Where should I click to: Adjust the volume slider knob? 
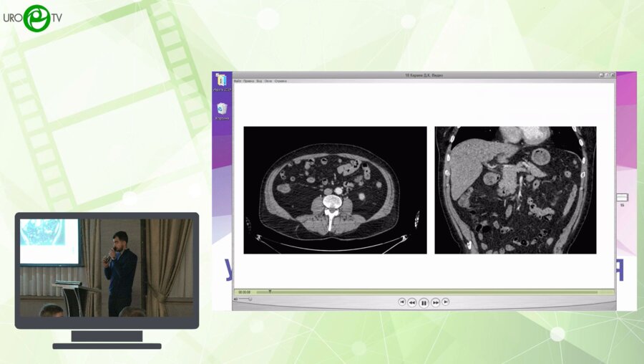pyautogui.click(x=250, y=299)
